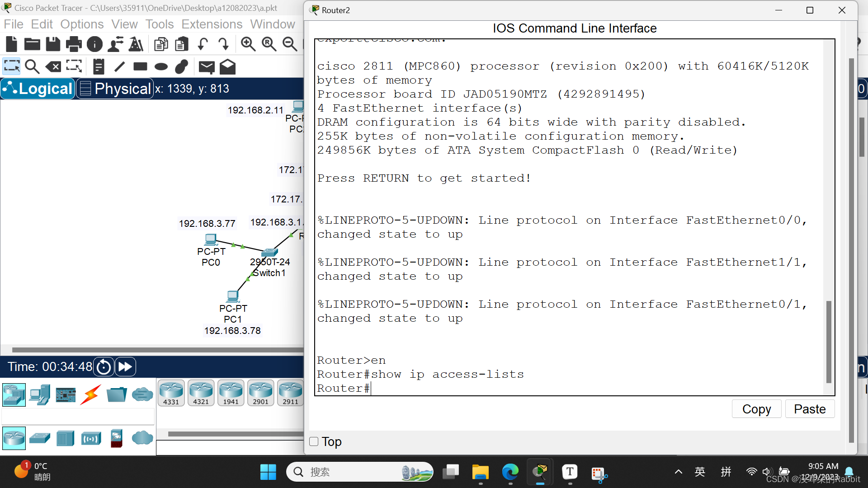Select the Extensions menu item
The image size is (868, 488).
pos(212,24)
